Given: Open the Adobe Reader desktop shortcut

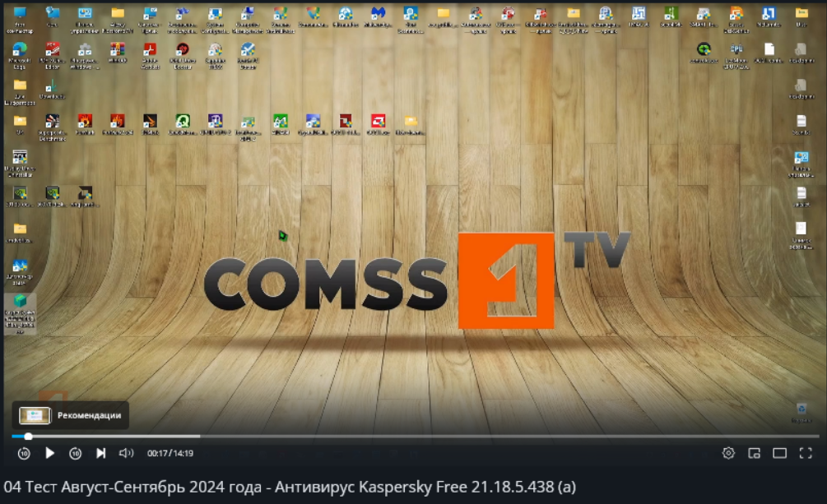Looking at the screenshot, I should 150,56.
